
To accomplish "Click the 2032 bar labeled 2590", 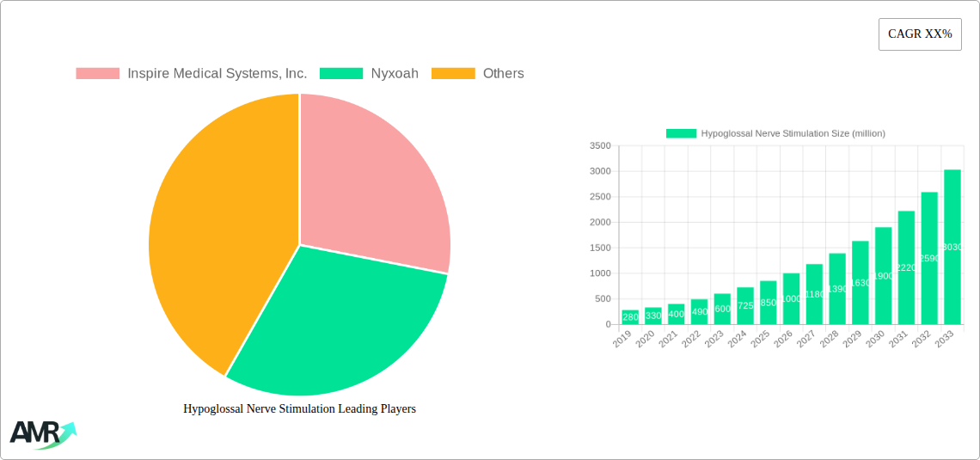I will coord(929,258).
